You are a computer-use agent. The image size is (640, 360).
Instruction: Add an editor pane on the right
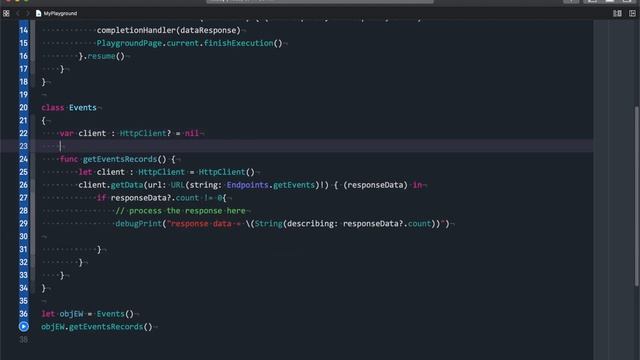click(x=632, y=13)
